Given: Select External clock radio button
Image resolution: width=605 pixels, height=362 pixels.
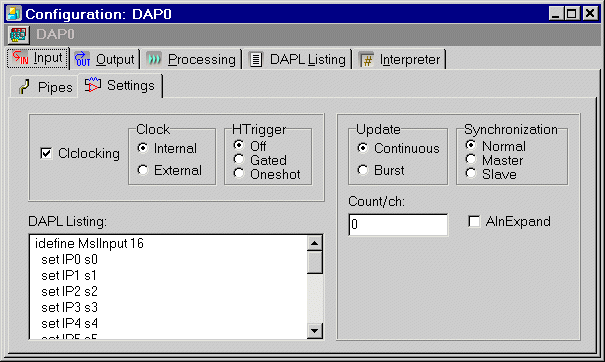Looking at the screenshot, I should [143, 170].
